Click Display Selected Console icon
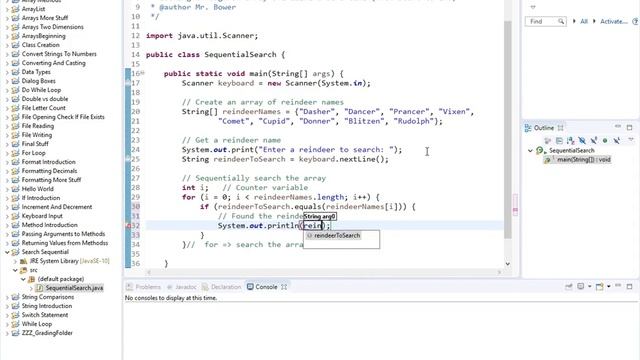 [580, 287]
